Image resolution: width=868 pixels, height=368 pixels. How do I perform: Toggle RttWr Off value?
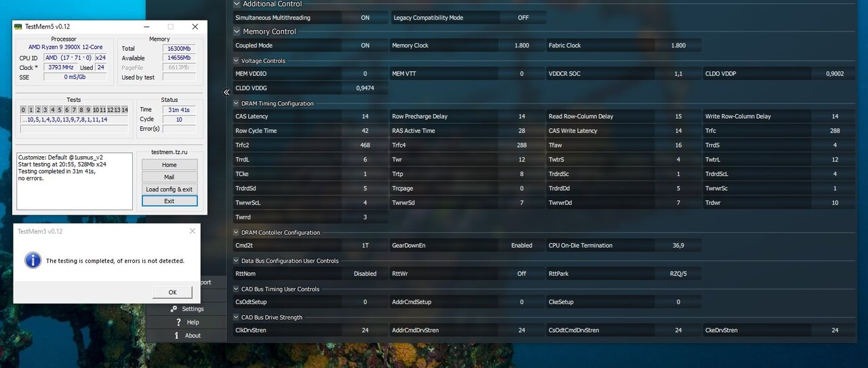[x=521, y=274]
